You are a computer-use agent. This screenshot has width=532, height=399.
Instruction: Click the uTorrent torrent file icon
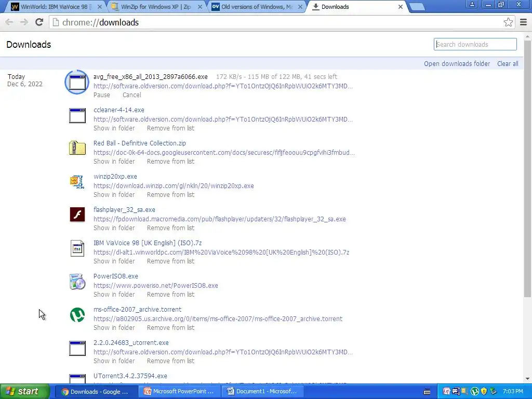(77, 315)
